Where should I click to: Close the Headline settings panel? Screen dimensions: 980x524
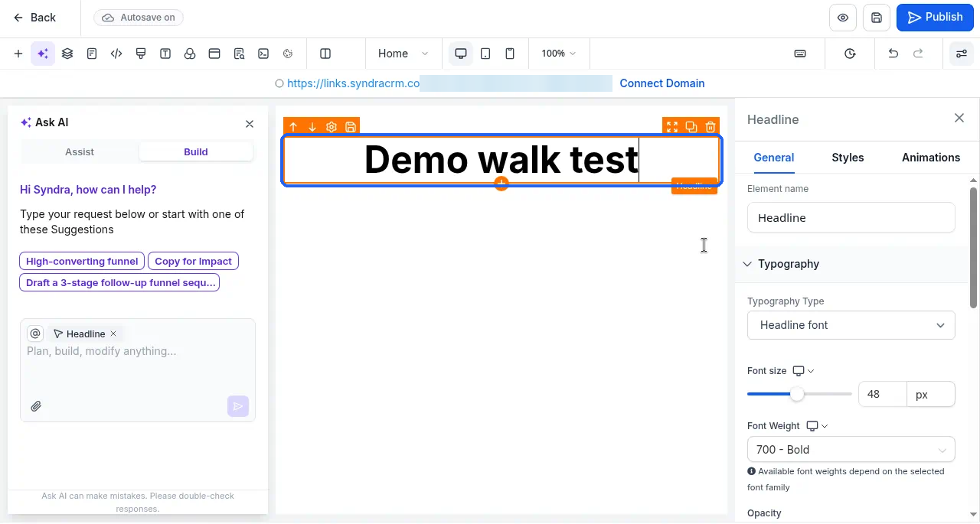point(959,118)
